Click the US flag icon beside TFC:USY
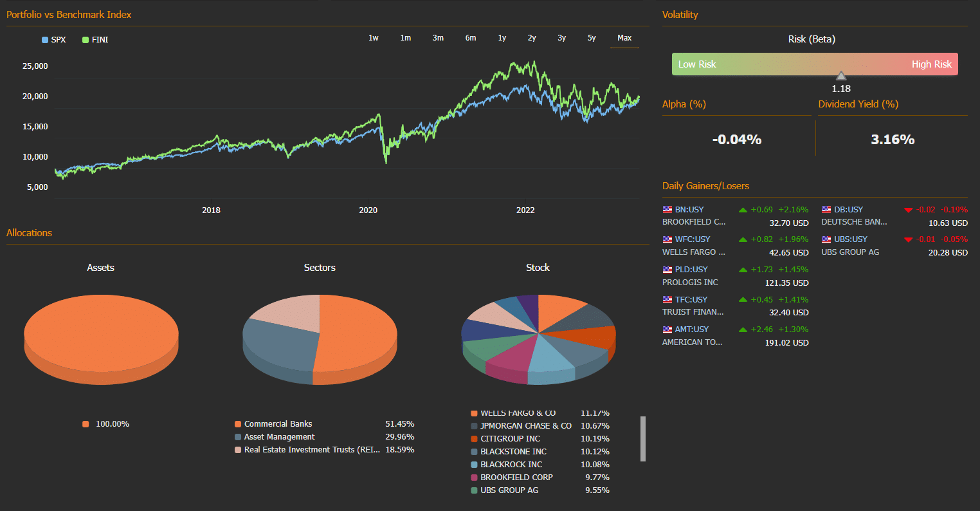Viewport: 980px width, 511px height. click(x=667, y=299)
